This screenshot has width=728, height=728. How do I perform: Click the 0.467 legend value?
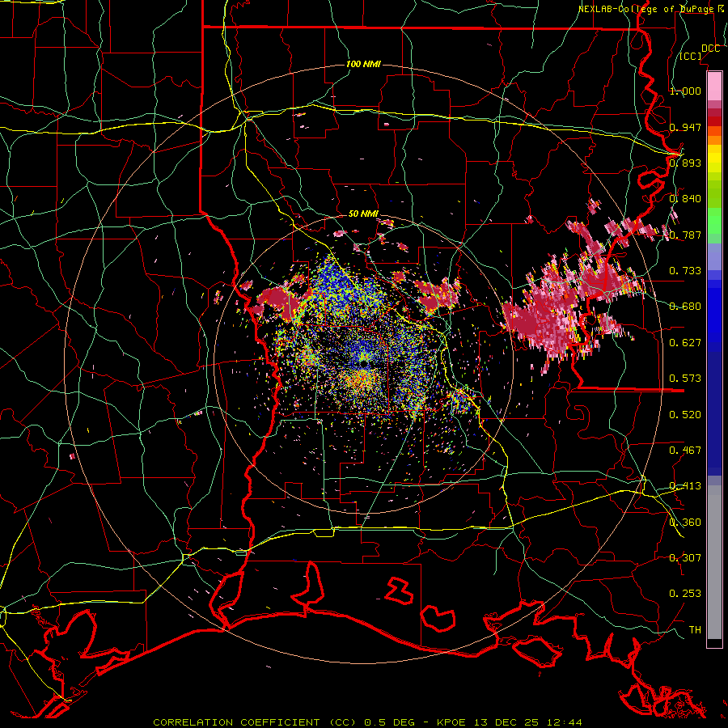pos(685,451)
